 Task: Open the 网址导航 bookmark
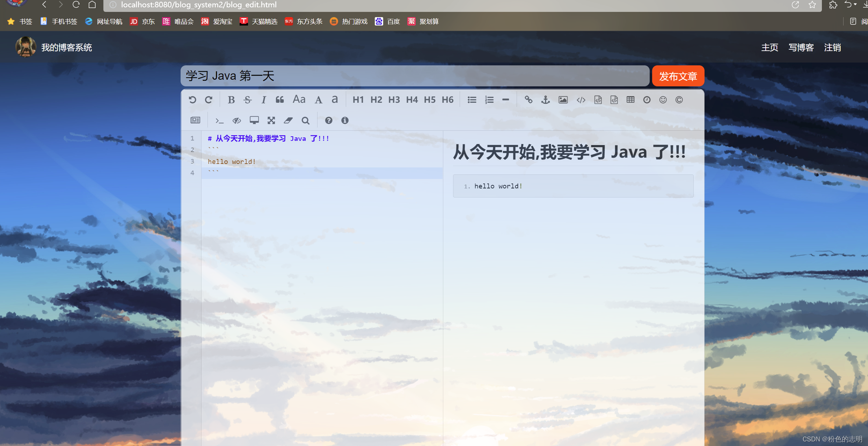[103, 21]
